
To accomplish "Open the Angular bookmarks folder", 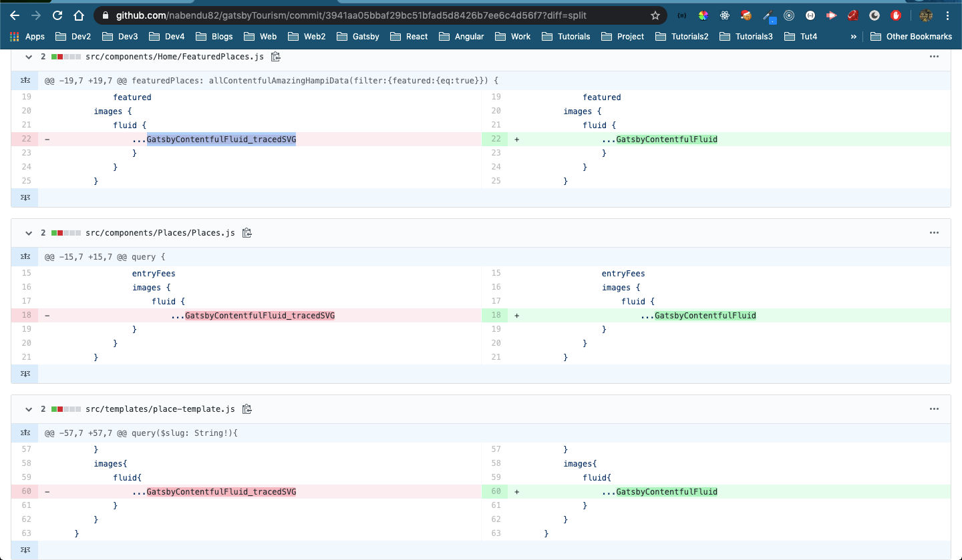I will point(462,36).
